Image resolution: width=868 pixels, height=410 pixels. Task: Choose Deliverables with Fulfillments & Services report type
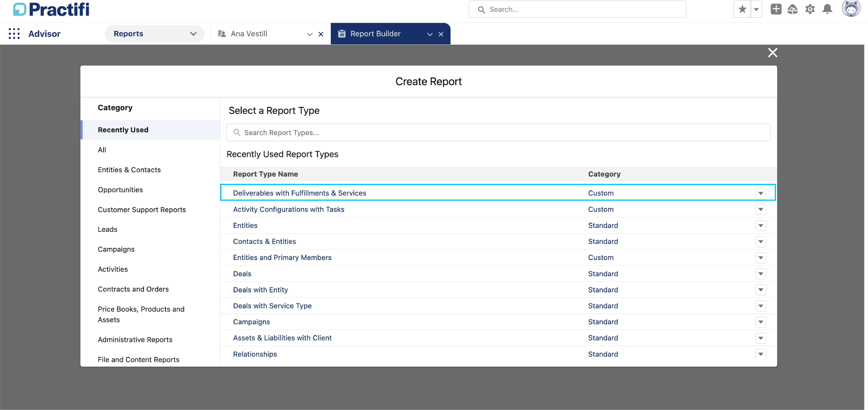300,193
